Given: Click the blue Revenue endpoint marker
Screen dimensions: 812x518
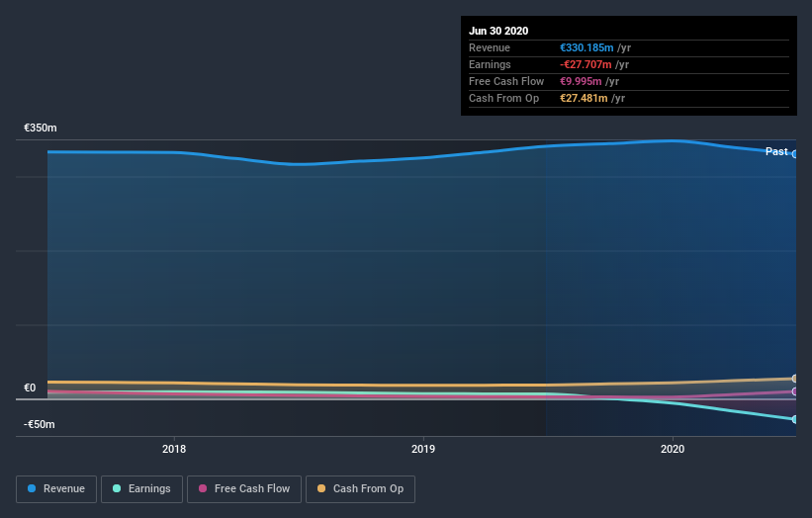Looking at the screenshot, I should (795, 154).
